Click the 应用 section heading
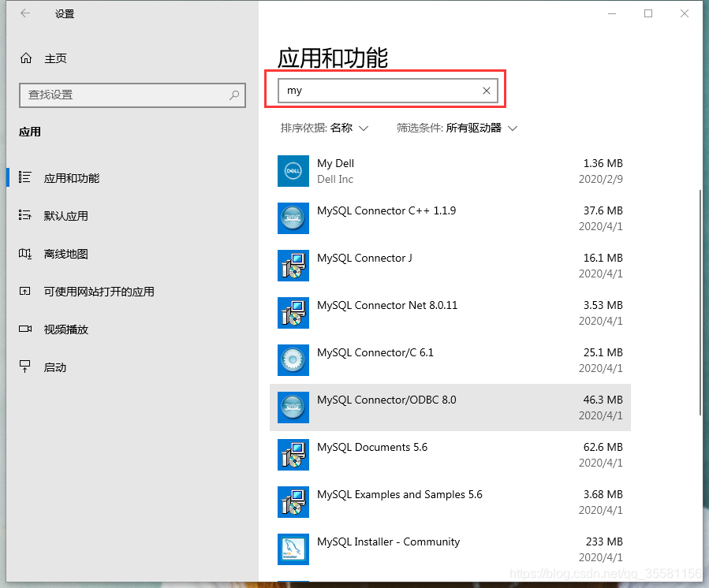Viewport: 709px width, 588px height. (x=30, y=132)
